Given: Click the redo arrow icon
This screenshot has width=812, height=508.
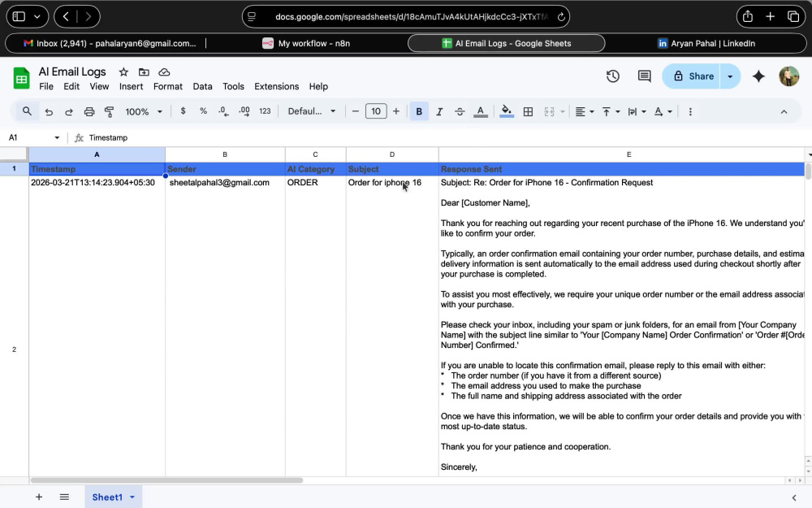Looking at the screenshot, I should point(68,111).
